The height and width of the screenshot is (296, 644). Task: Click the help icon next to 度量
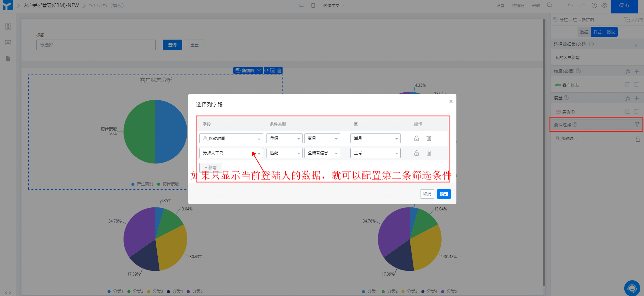[566, 98]
